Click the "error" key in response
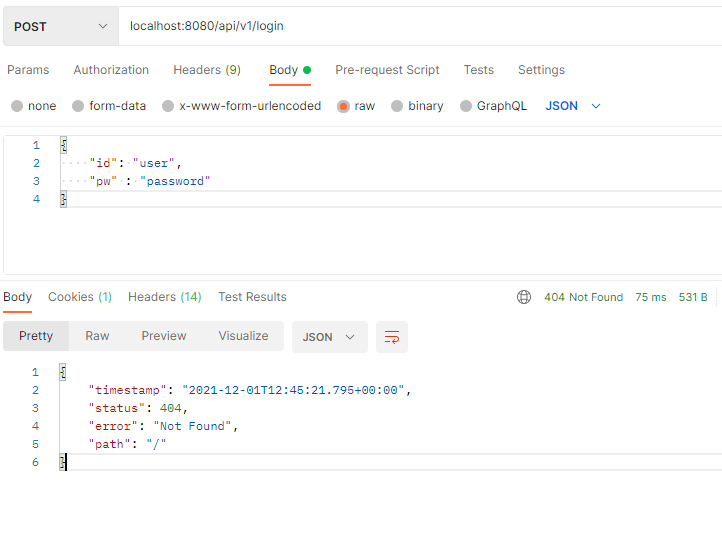The image size is (722, 534). point(113,426)
